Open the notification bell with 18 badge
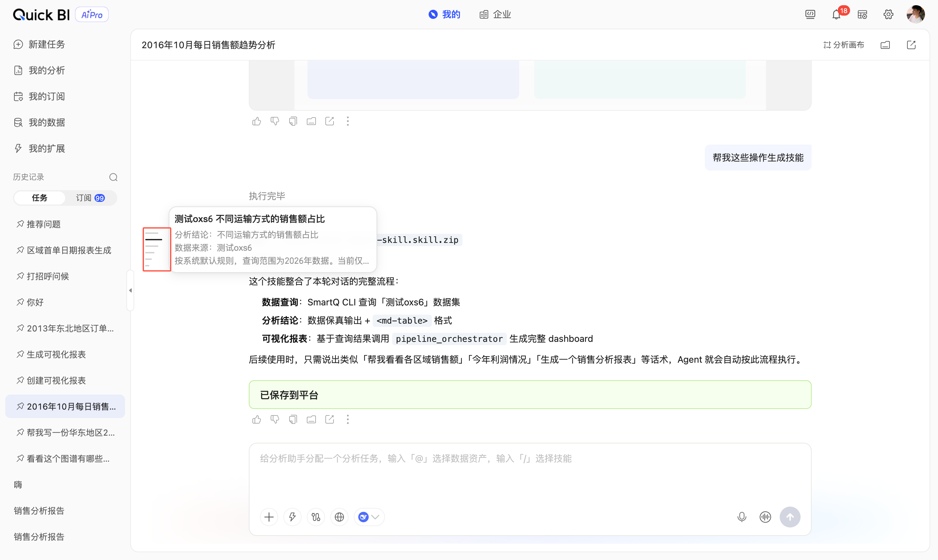938x560 pixels. coord(836,14)
